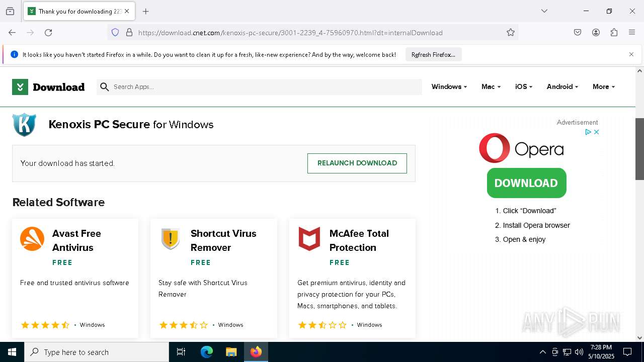
Task: Expand the Mac menu
Action: click(x=491, y=86)
